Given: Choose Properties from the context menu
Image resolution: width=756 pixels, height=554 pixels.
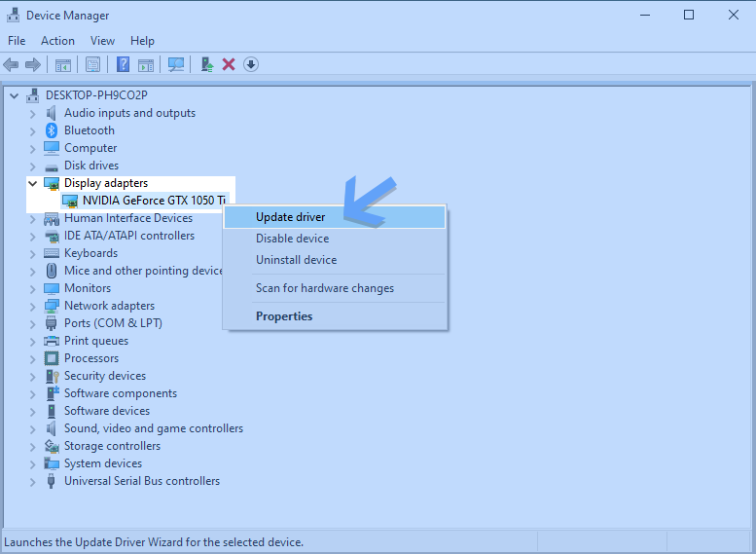Looking at the screenshot, I should point(335,316).
